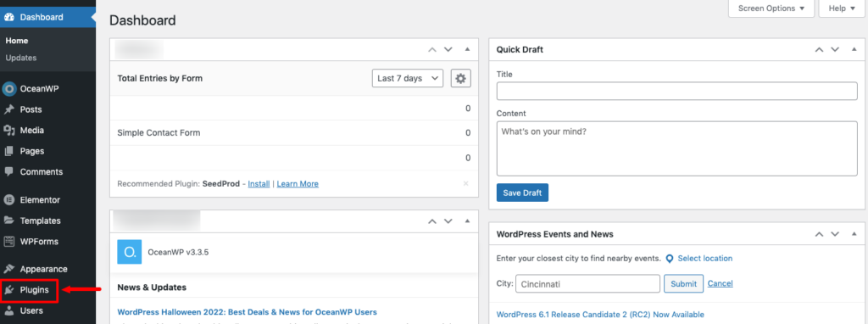Click Submit for the city search
Image resolution: width=868 pixels, height=324 pixels.
(684, 283)
